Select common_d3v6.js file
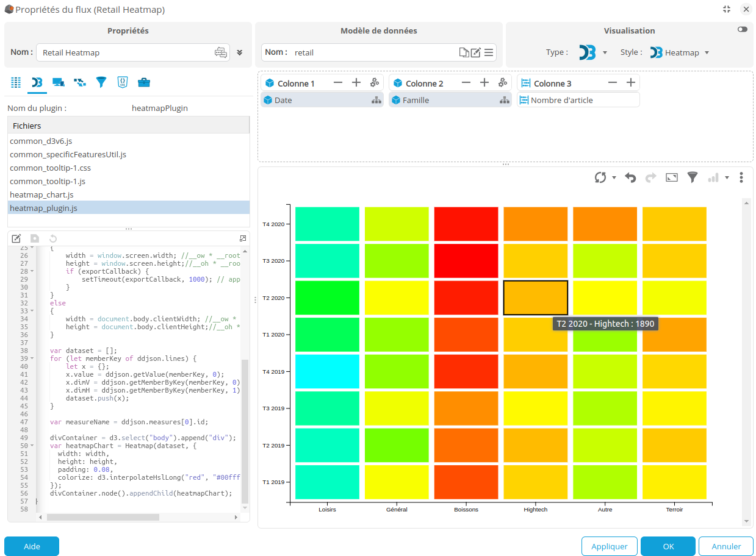Image resolution: width=756 pixels, height=556 pixels. 41,141
